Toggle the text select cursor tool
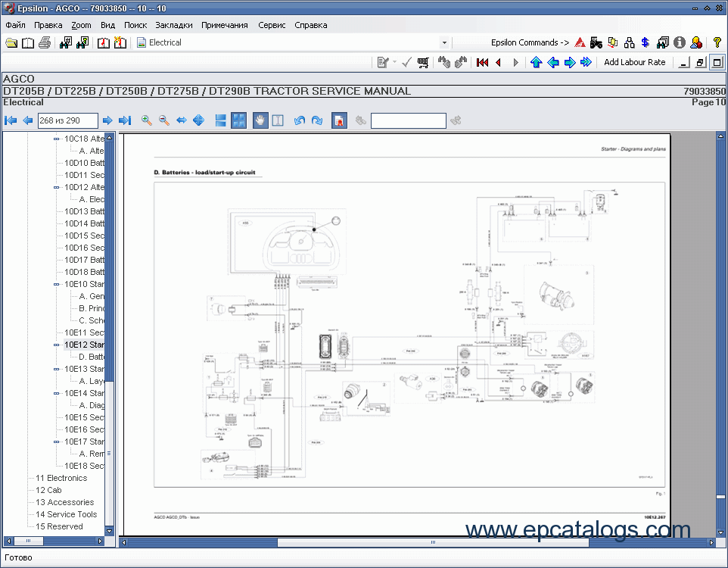728x568 pixels. click(x=278, y=121)
